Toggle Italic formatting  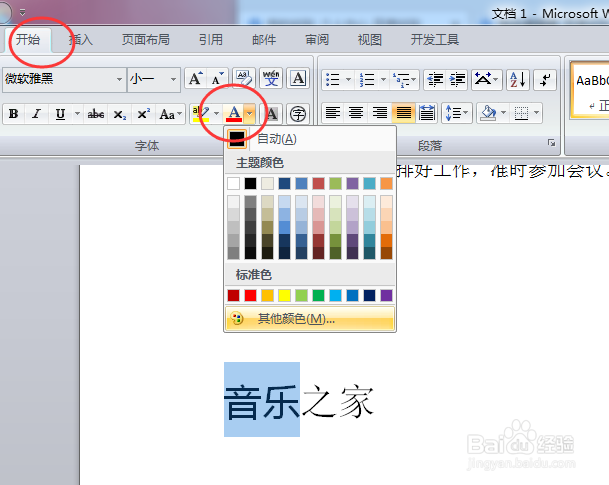click(37, 114)
